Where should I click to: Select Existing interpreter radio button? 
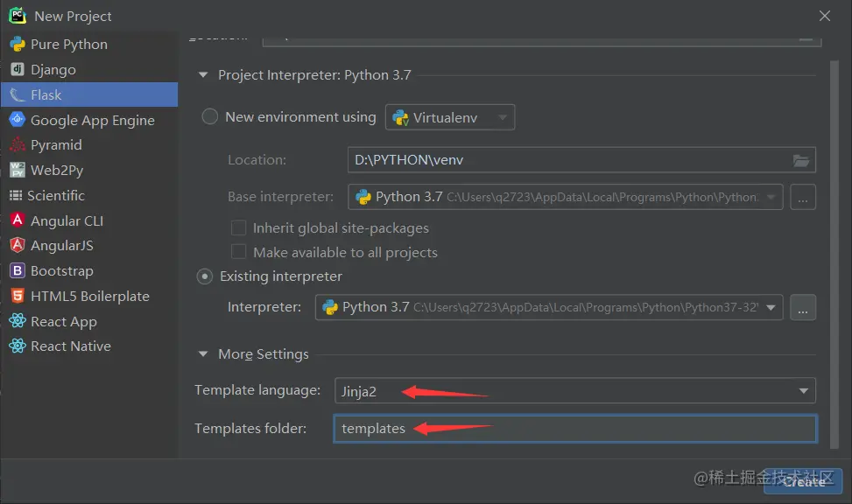click(204, 276)
